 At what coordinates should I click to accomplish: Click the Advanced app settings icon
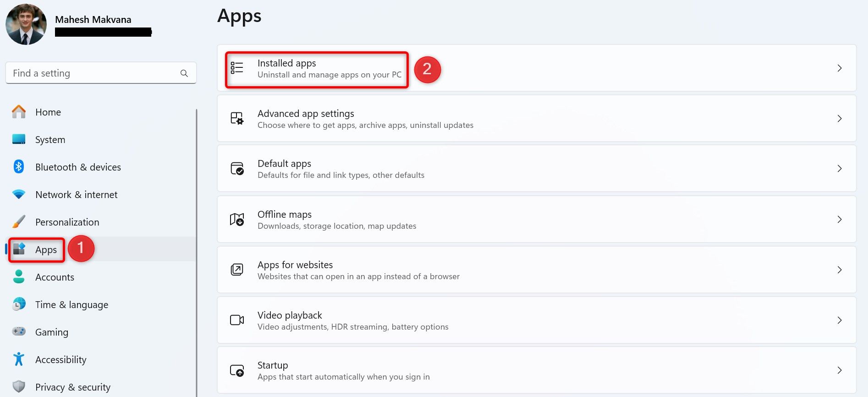(236, 118)
